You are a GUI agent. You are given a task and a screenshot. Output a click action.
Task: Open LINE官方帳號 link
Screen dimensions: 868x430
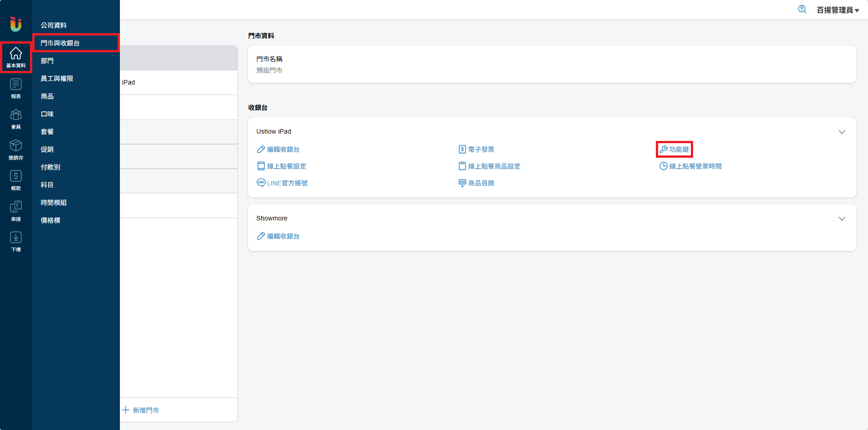(282, 183)
